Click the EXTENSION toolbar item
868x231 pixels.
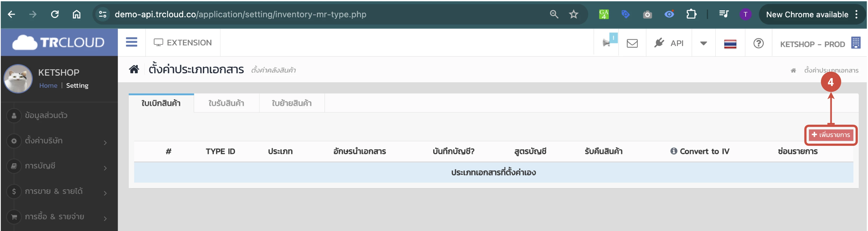183,43
